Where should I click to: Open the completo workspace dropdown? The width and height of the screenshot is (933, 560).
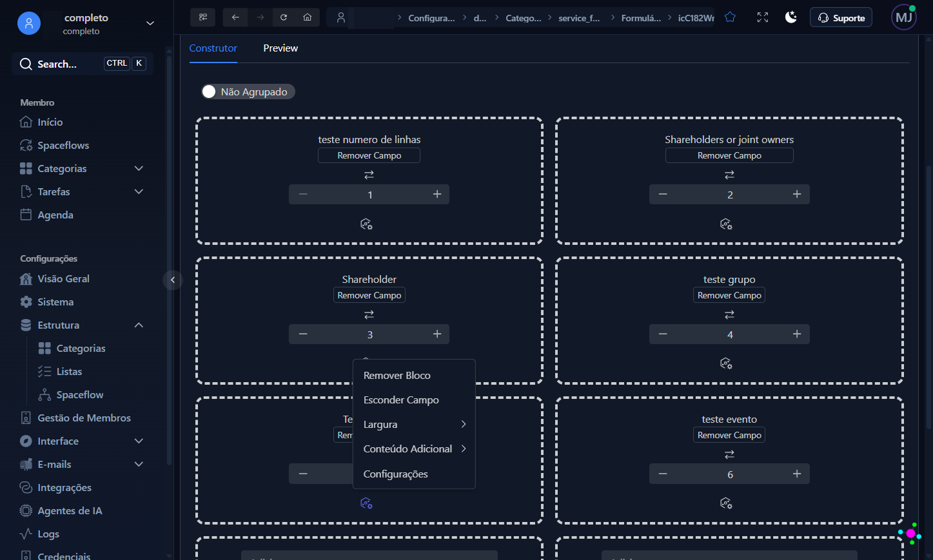click(150, 23)
